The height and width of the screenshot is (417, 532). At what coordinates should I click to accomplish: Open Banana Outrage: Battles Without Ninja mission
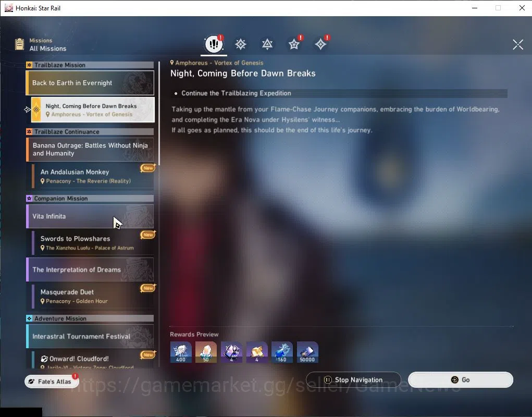tap(90, 149)
